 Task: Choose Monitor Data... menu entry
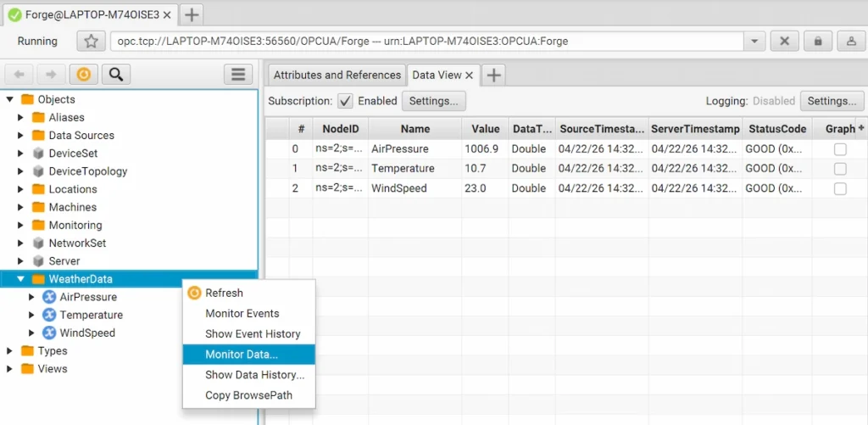[249, 355]
